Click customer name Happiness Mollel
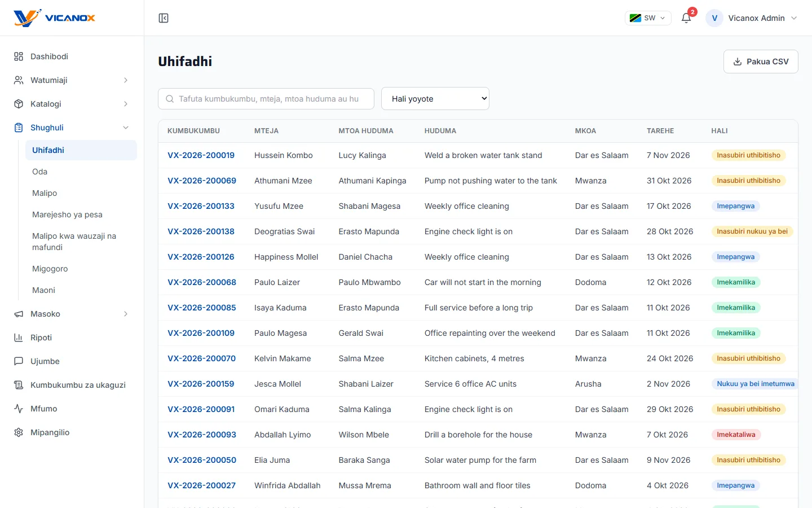 [x=286, y=257]
